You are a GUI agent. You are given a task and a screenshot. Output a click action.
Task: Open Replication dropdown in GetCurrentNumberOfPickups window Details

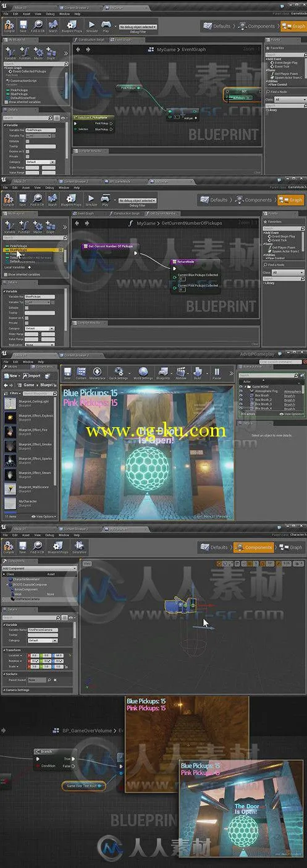40,344
